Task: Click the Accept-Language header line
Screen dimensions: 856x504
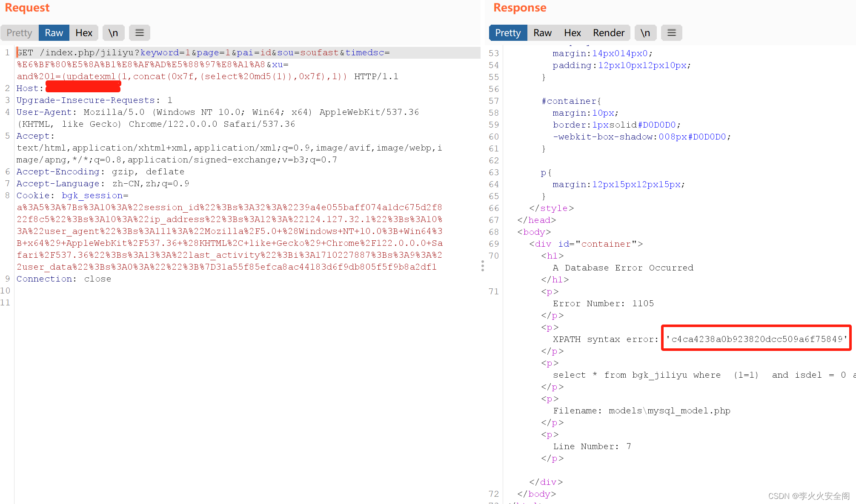Action: point(103,184)
